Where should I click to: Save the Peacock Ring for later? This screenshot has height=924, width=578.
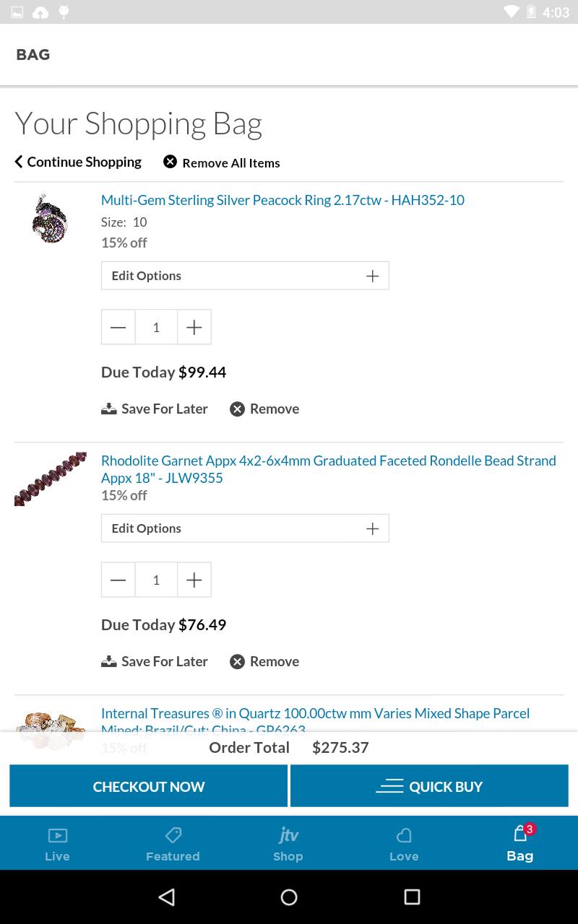155,409
